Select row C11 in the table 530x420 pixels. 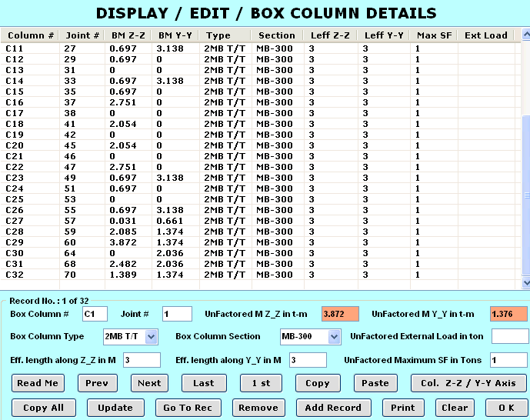260,48
